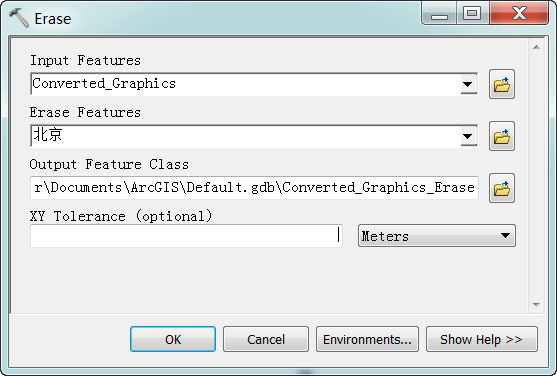Expand the Input Features dropdown arrow
The height and width of the screenshot is (376, 557).
point(468,84)
